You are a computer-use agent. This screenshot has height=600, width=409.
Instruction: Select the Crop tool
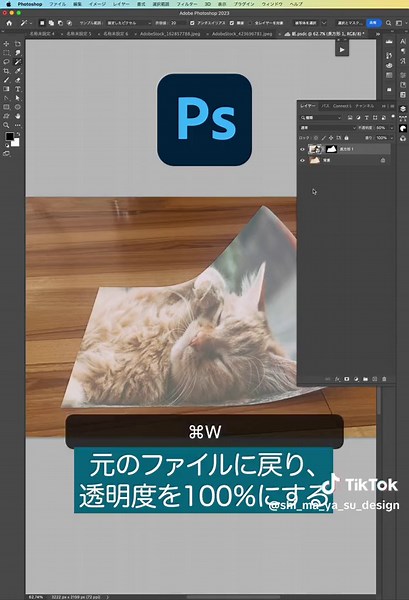[6, 71]
